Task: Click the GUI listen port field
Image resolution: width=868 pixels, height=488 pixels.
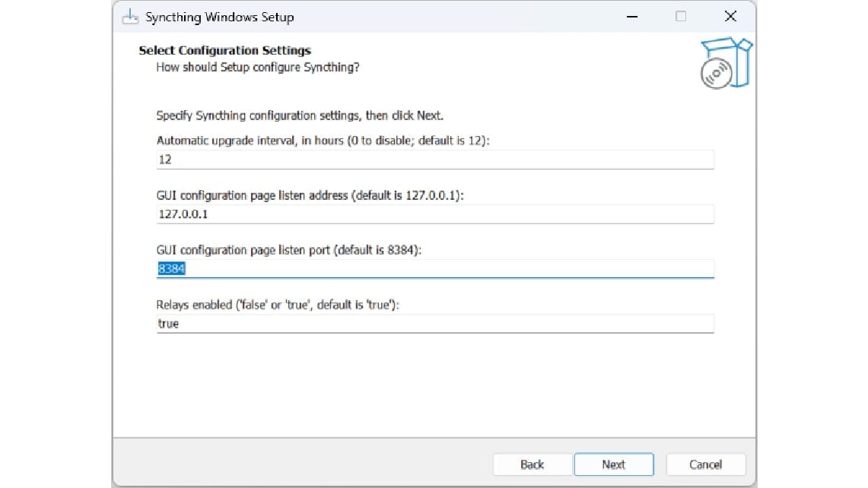Action: (435, 269)
